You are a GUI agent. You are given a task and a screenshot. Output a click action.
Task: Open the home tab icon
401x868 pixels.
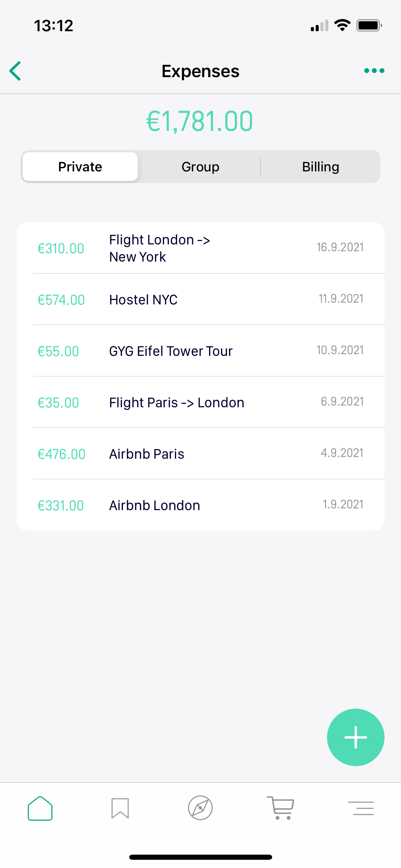[x=40, y=808]
